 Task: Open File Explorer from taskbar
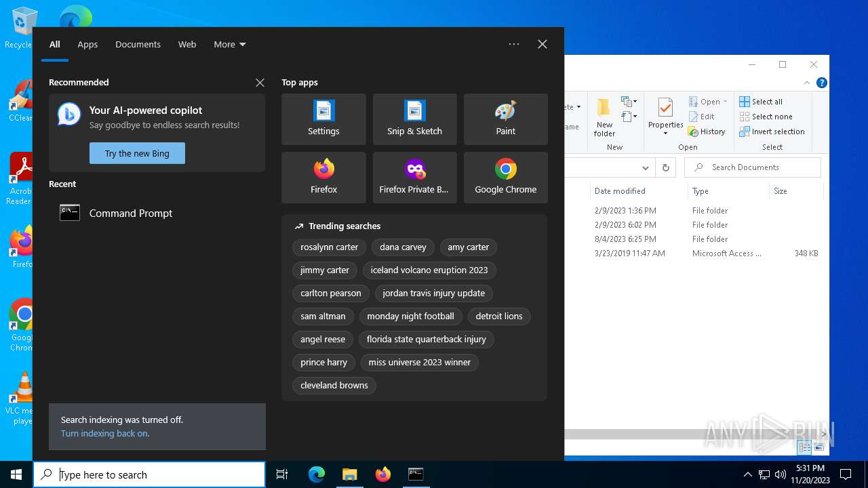pyautogui.click(x=349, y=474)
